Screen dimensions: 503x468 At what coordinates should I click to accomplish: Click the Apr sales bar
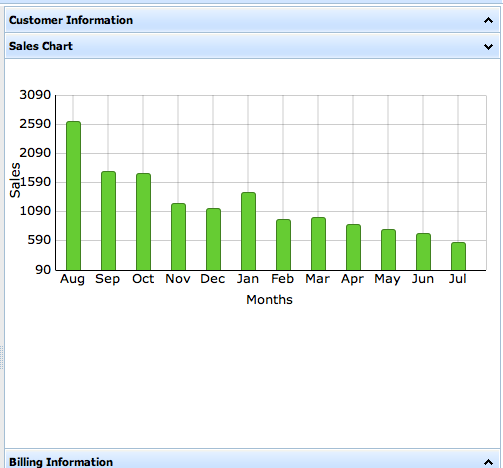coord(353,247)
